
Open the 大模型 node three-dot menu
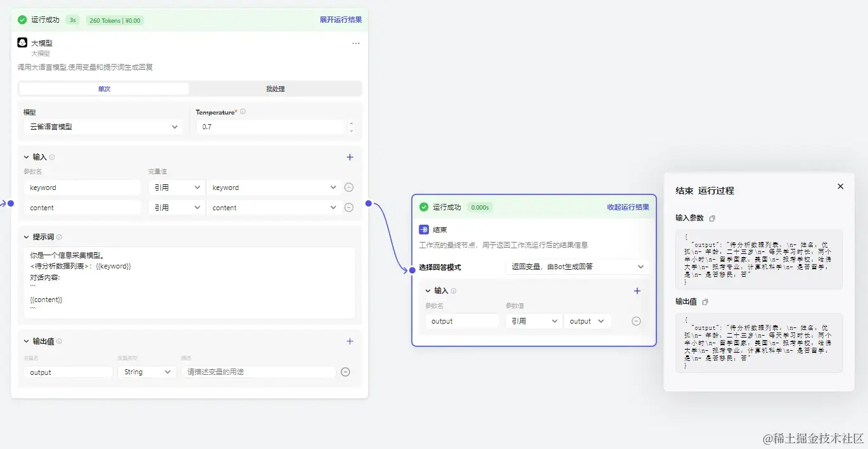[355, 43]
